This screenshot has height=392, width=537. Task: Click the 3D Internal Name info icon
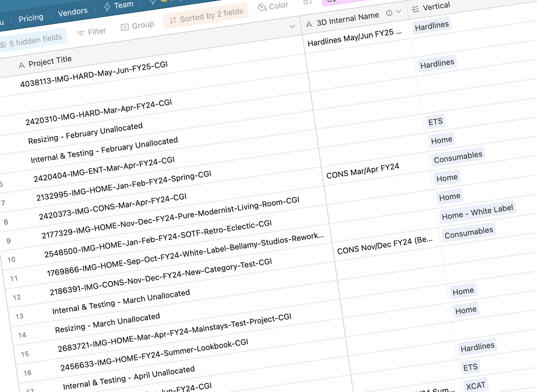[389, 13]
